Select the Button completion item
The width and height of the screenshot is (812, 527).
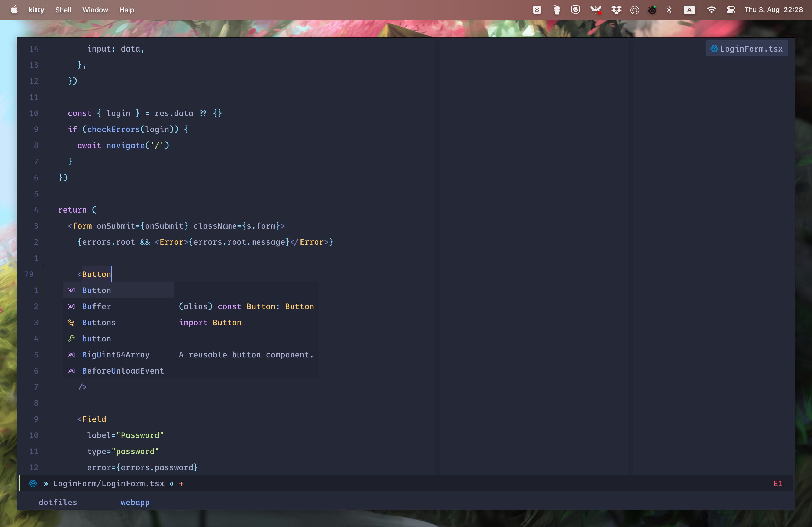click(97, 290)
